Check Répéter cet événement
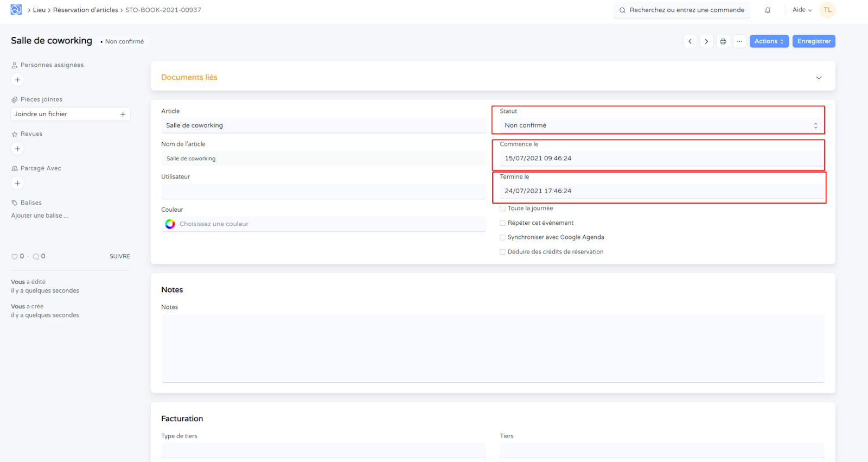This screenshot has width=868, height=462. click(x=502, y=223)
